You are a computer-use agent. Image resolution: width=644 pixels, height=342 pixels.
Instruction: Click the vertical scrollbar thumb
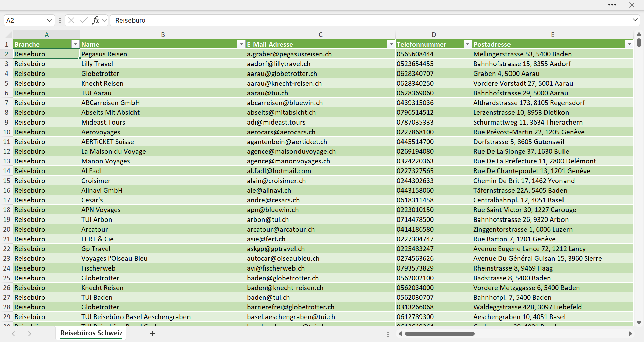click(639, 43)
